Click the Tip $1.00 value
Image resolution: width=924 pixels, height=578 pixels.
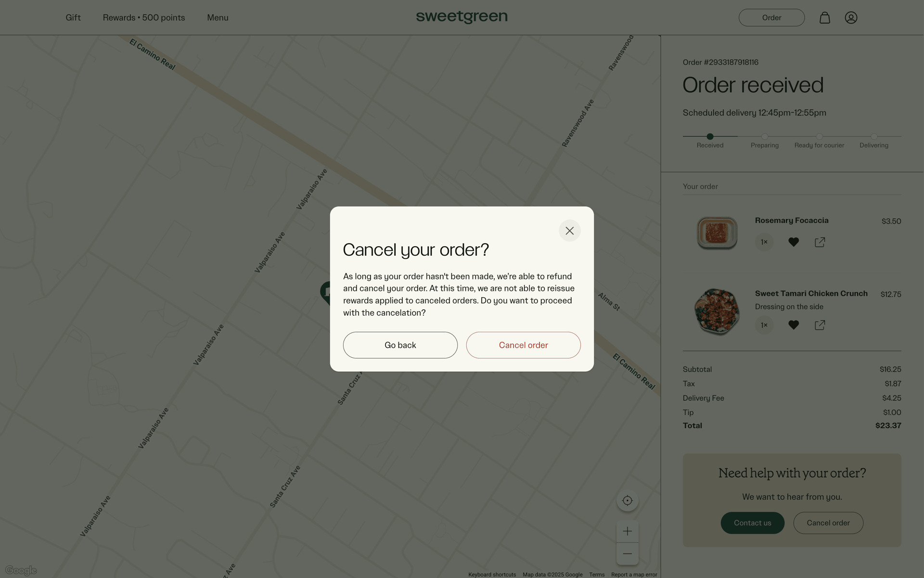coord(892,413)
